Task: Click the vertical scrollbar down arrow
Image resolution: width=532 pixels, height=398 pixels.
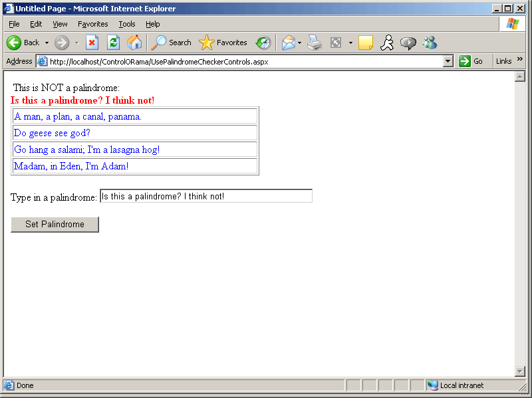Action: [x=520, y=371]
